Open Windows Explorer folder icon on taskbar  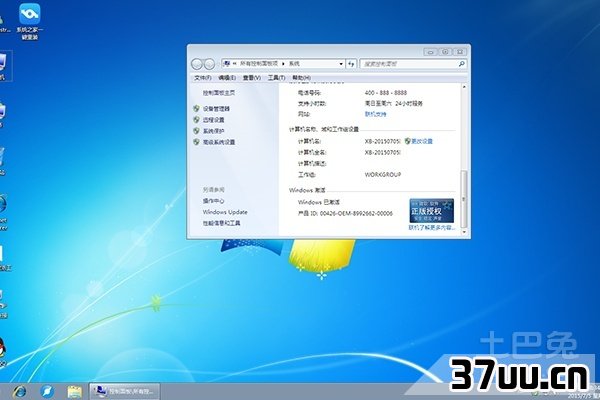pyautogui.click(x=75, y=392)
